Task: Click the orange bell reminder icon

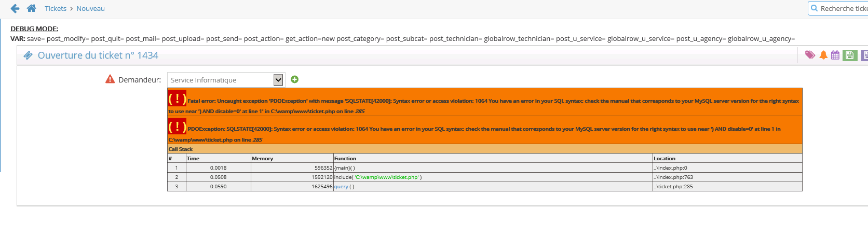Action: tap(823, 55)
